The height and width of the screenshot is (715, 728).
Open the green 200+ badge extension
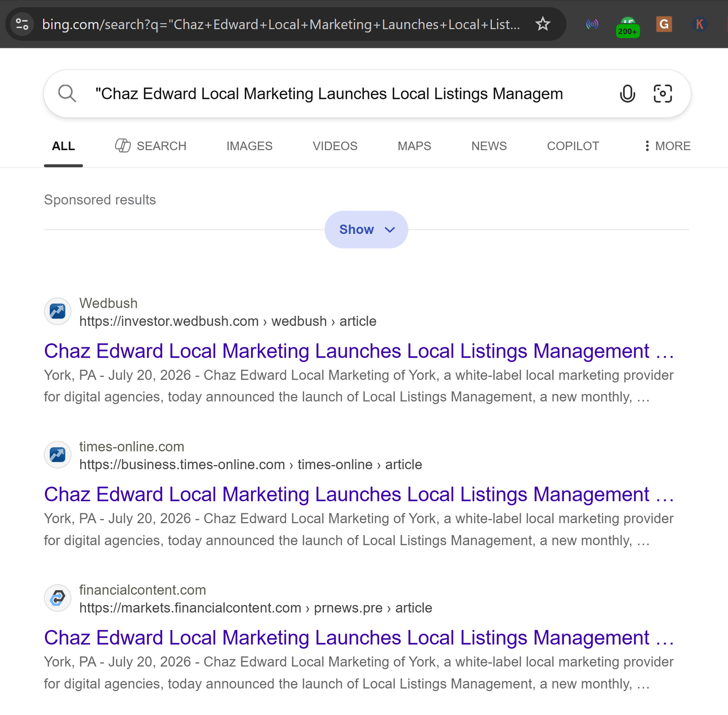coord(627,27)
